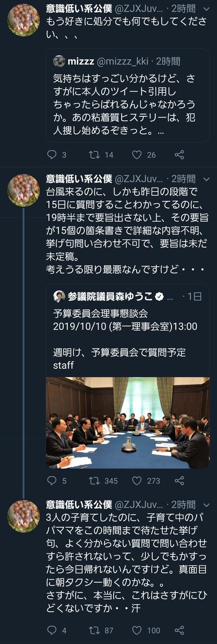Open the quoted tweet from mizzz
The image size is (217, 644).
[128, 96]
